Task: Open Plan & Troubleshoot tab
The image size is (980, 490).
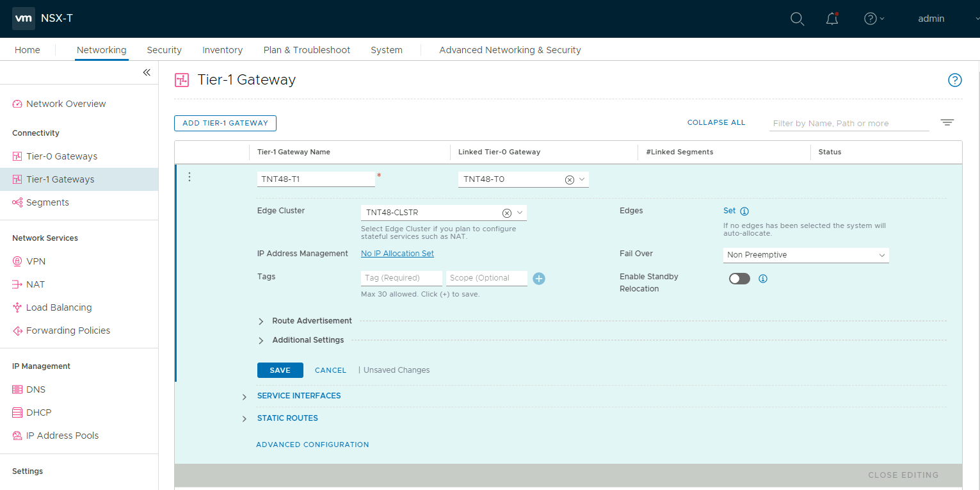Action: 307,50
